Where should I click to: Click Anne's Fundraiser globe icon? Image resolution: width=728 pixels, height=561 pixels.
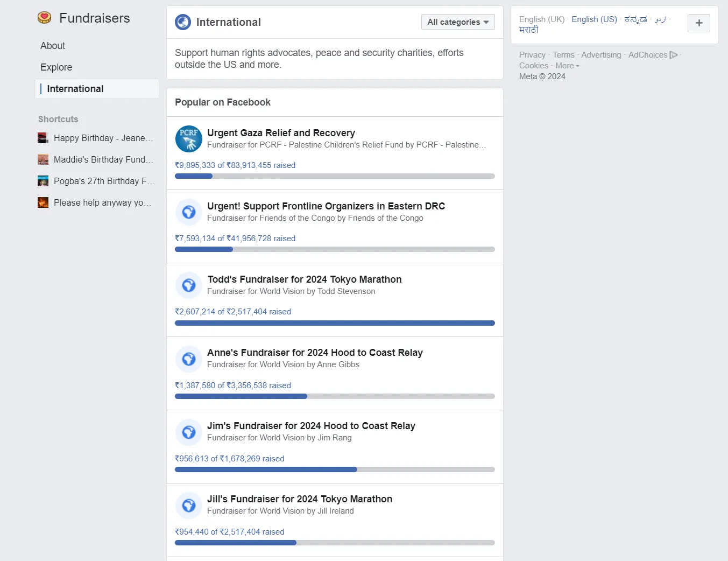189,359
